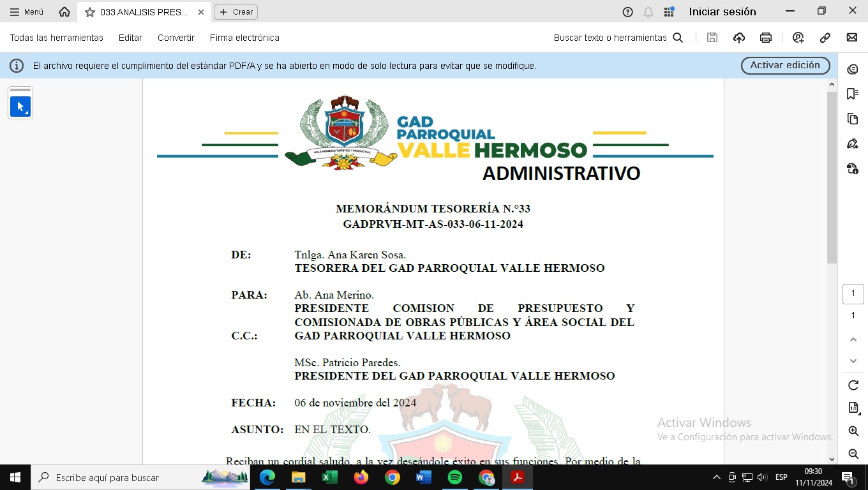Click the print icon in the toolbar

click(x=766, y=38)
